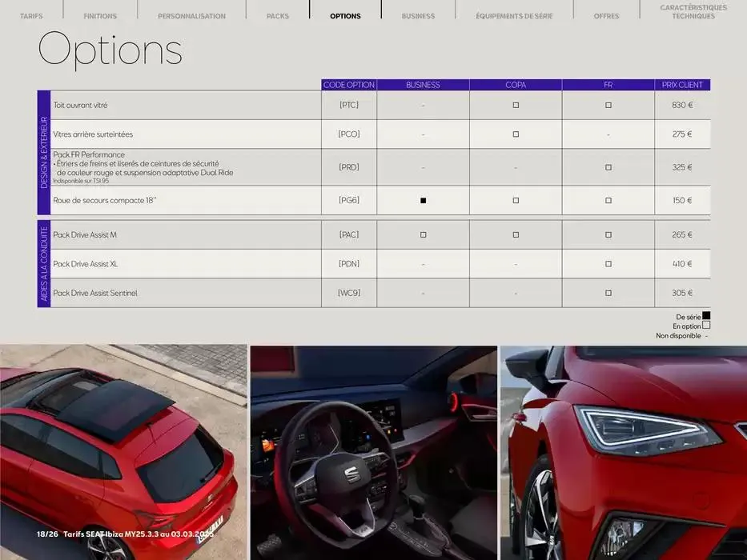Viewport: 747px width, 560px height.
Task: Click the filled 'De série' legend square
Action: click(x=708, y=315)
